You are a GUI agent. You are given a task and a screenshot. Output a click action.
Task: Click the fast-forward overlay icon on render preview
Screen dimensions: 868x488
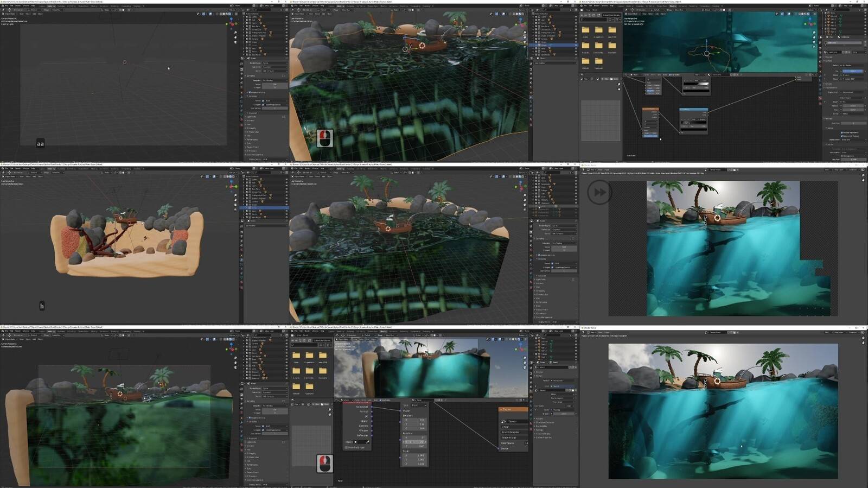(x=599, y=192)
